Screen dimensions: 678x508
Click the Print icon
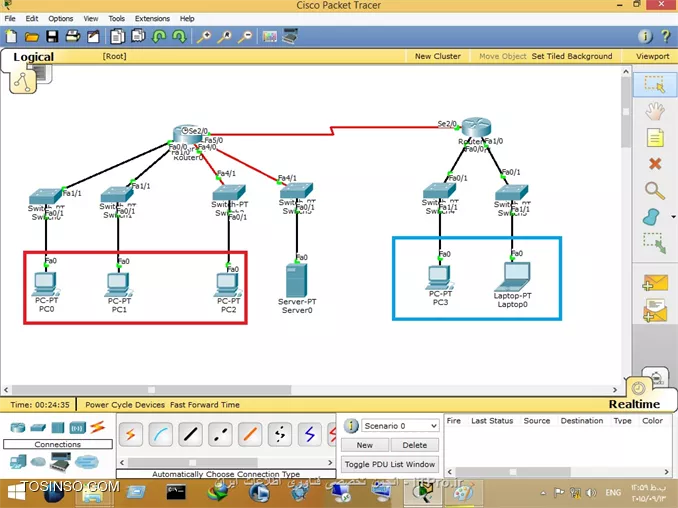click(x=73, y=37)
